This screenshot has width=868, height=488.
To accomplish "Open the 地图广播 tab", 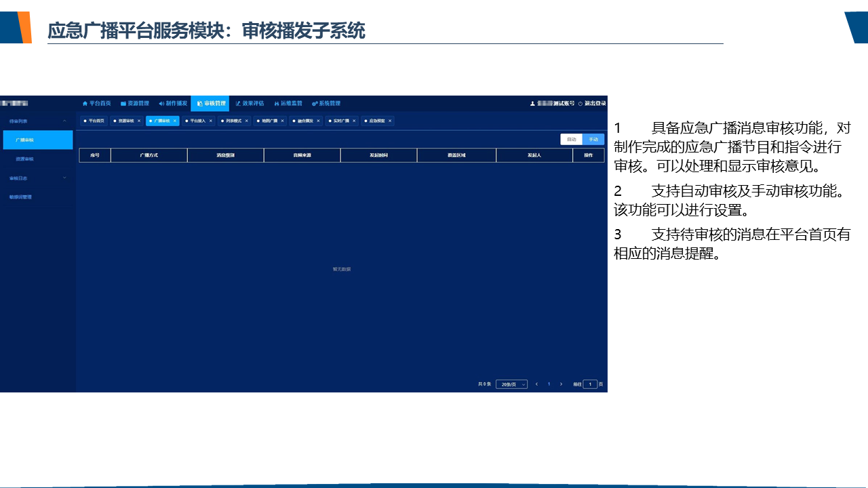I will 269,121.
